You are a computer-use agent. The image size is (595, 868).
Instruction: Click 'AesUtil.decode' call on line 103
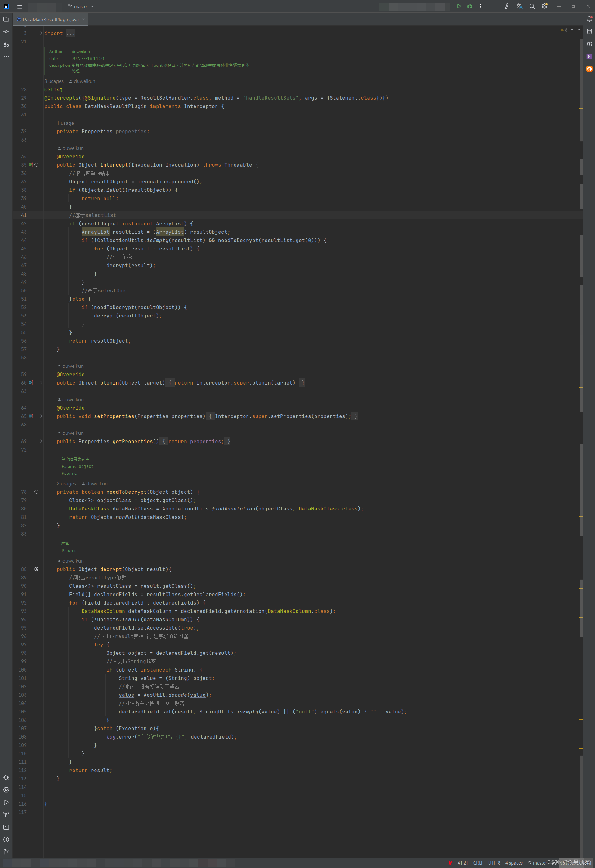(x=165, y=695)
